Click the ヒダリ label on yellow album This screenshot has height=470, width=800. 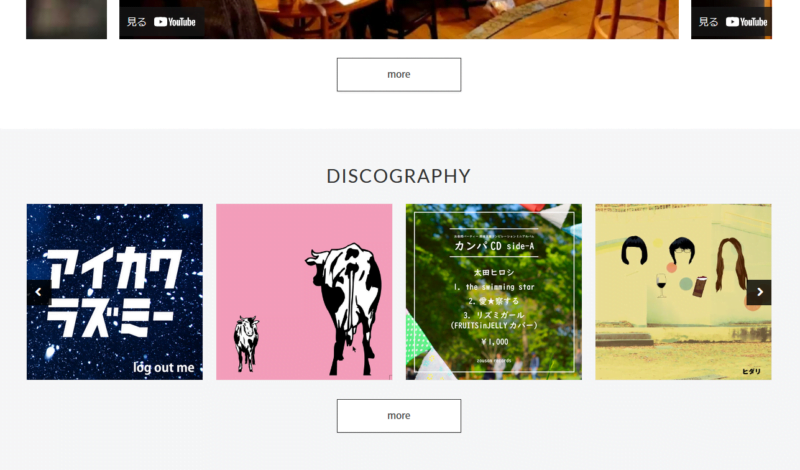(752, 372)
